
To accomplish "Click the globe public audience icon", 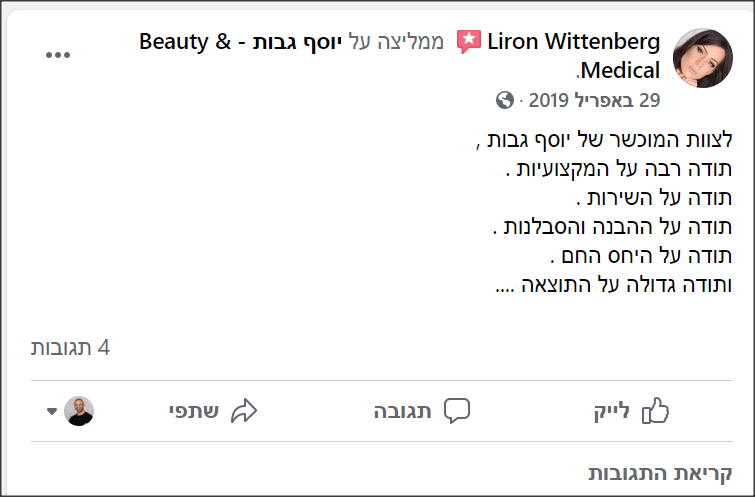I will [505, 100].
